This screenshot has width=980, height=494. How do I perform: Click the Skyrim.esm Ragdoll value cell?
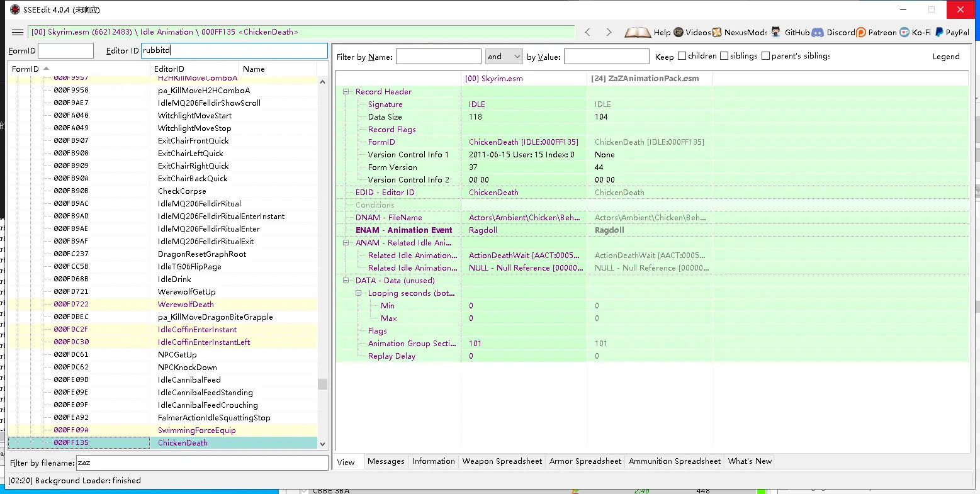[x=524, y=230]
